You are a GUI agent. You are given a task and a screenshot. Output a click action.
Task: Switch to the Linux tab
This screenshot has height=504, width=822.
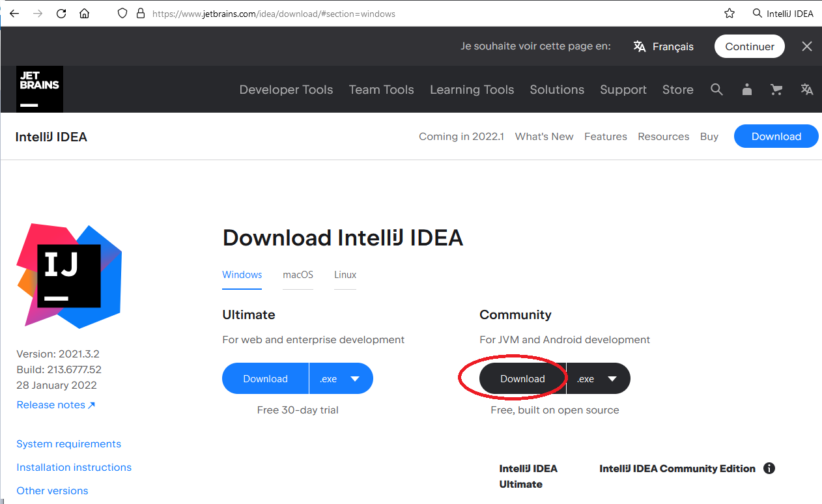[345, 275]
